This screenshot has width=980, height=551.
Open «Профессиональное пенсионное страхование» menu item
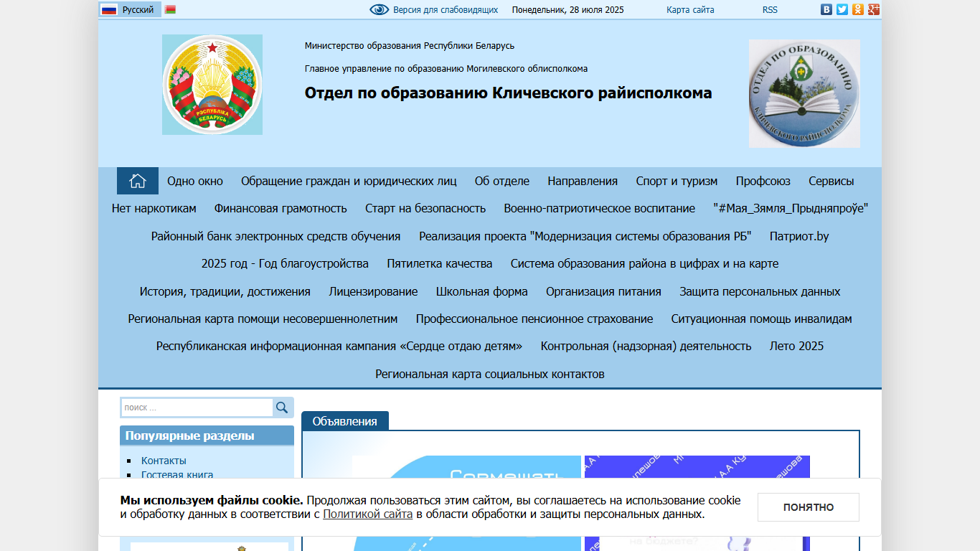(x=534, y=319)
